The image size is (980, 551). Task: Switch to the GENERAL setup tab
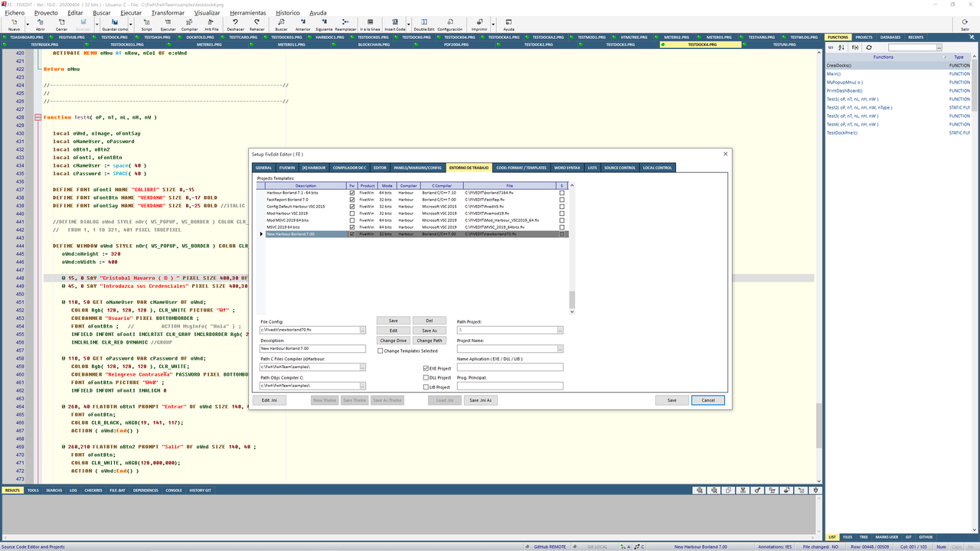263,168
